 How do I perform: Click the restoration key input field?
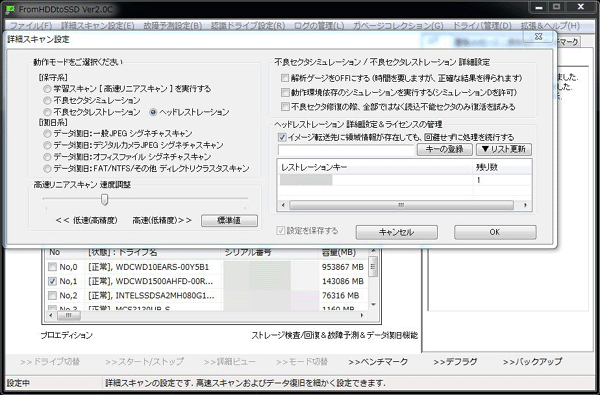(346, 150)
